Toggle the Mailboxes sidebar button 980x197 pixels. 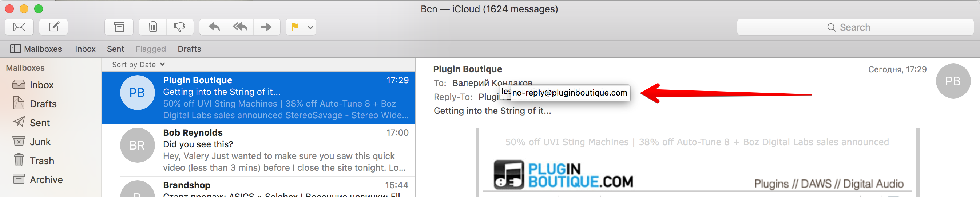36,49
